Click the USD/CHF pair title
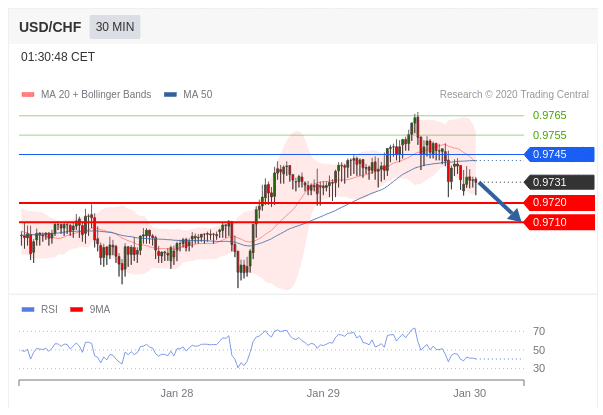 [x=50, y=27]
